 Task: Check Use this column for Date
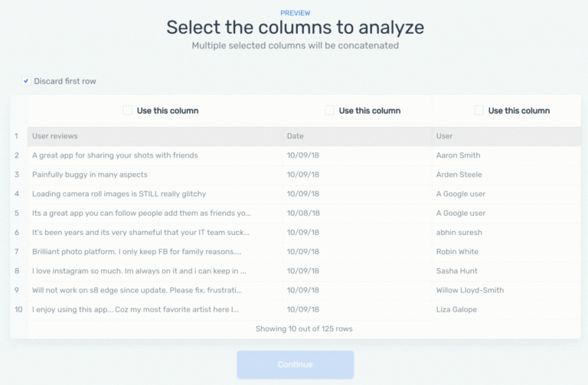point(330,111)
